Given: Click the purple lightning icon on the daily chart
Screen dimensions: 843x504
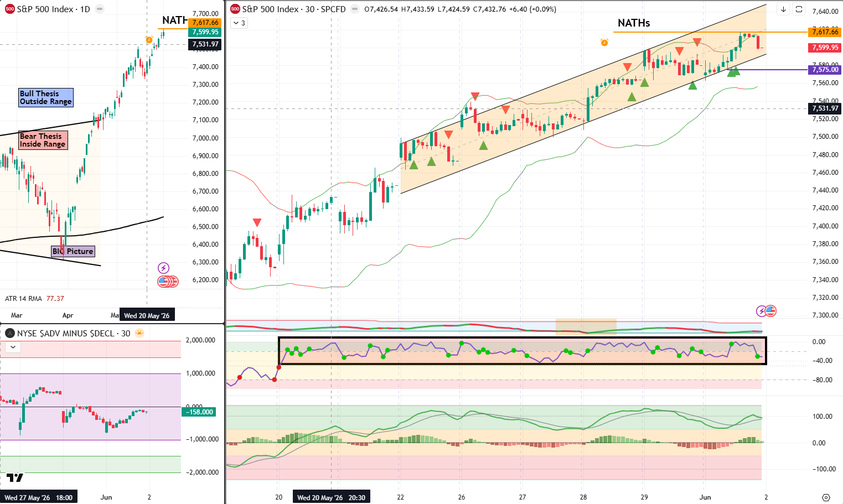Looking at the screenshot, I should point(163,268).
